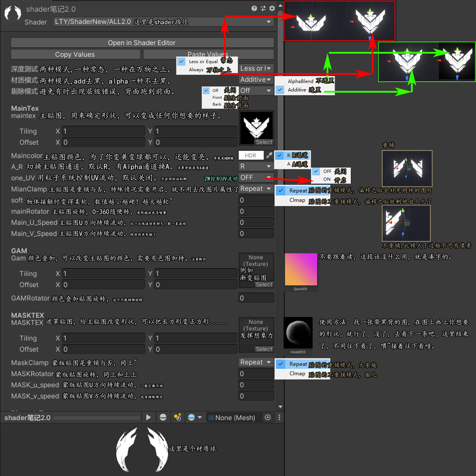Open the preview options kebab menu
The width and height of the screenshot is (476, 476).
(279, 417)
